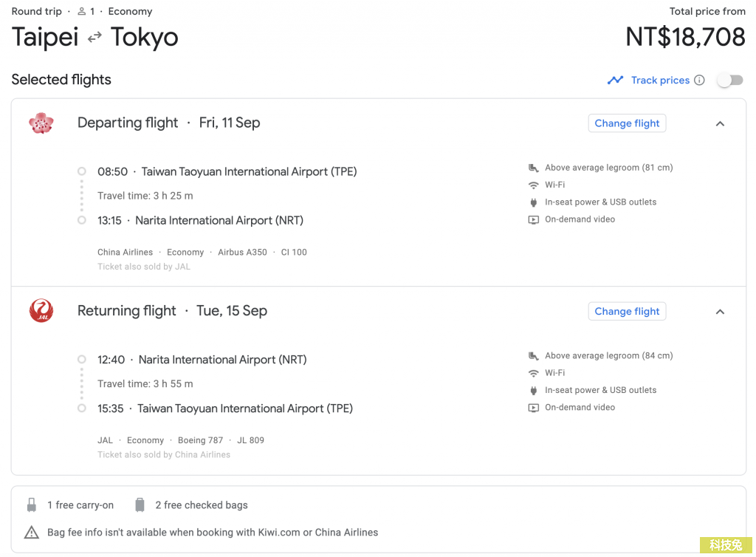Click the 08:50 departure circle marker

point(81,171)
